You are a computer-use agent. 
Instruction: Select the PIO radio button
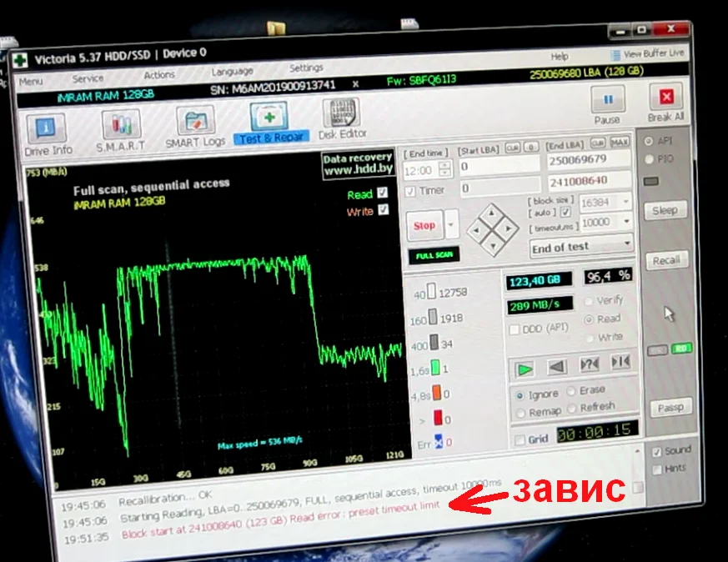point(649,159)
